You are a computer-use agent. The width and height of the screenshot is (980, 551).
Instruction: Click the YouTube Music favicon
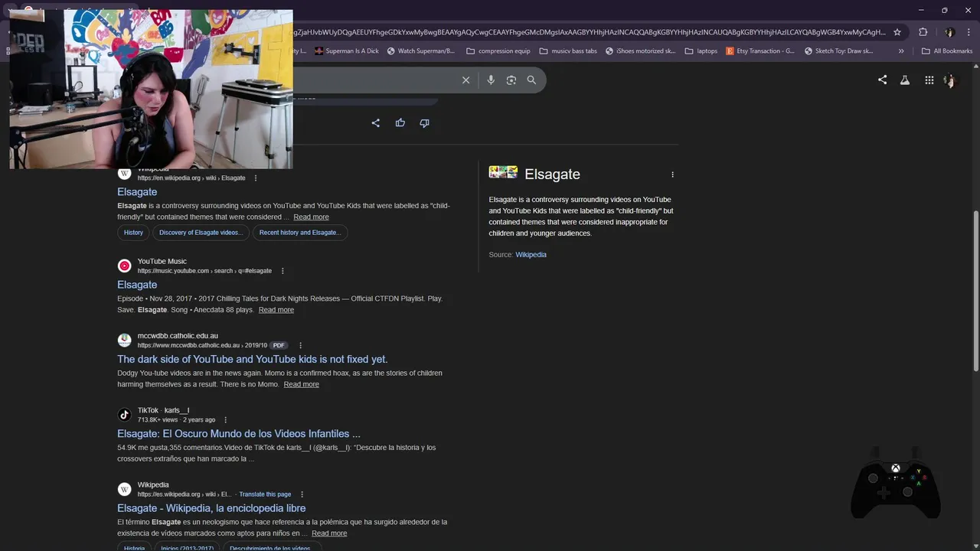tap(124, 266)
